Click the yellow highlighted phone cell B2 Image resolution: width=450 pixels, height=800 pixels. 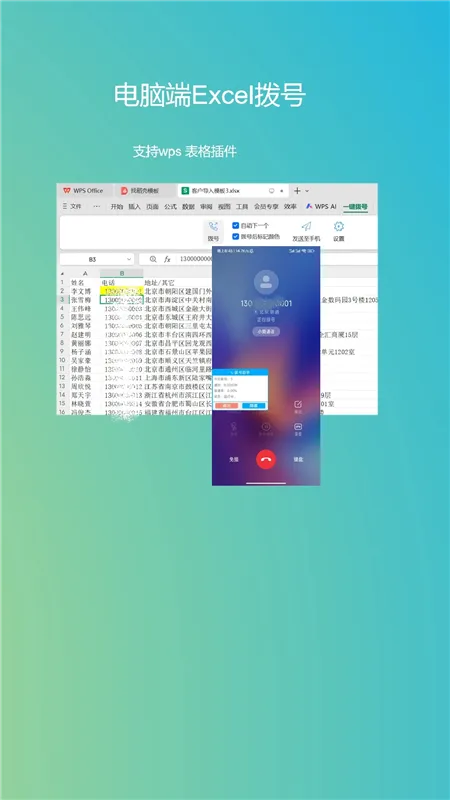(x=121, y=291)
